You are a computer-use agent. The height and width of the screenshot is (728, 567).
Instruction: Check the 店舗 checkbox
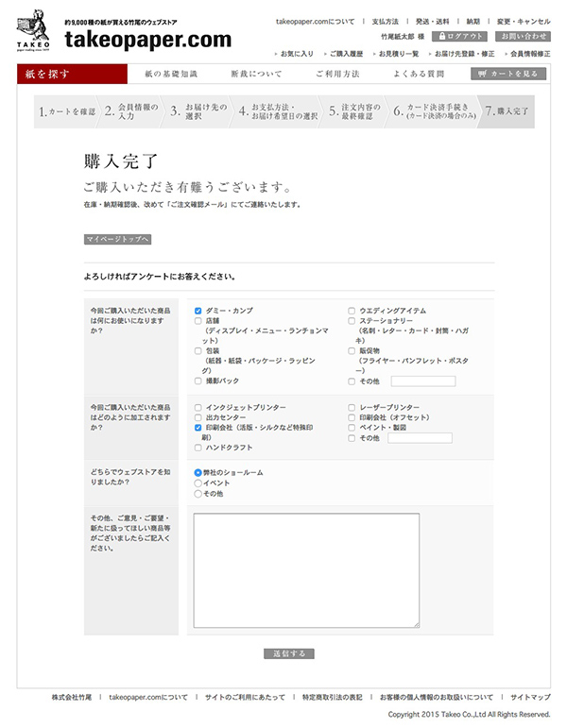click(198, 321)
